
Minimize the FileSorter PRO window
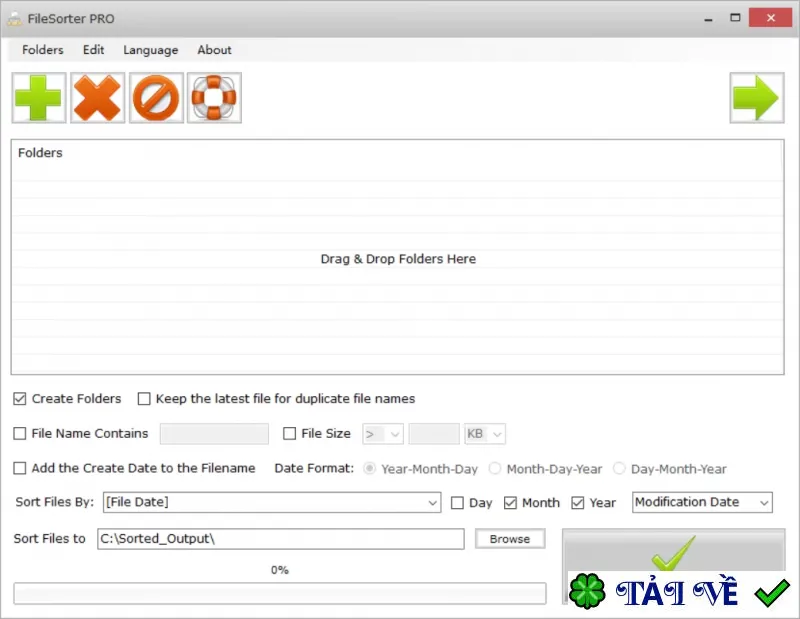click(x=708, y=18)
